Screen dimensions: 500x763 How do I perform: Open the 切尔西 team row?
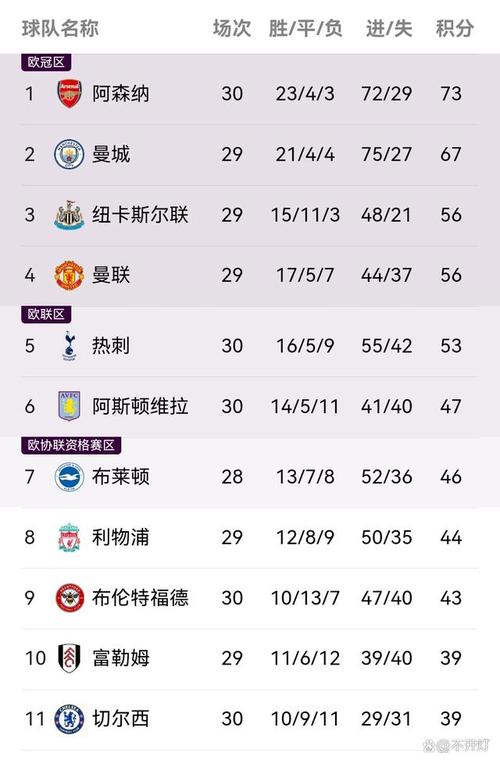[250, 718]
